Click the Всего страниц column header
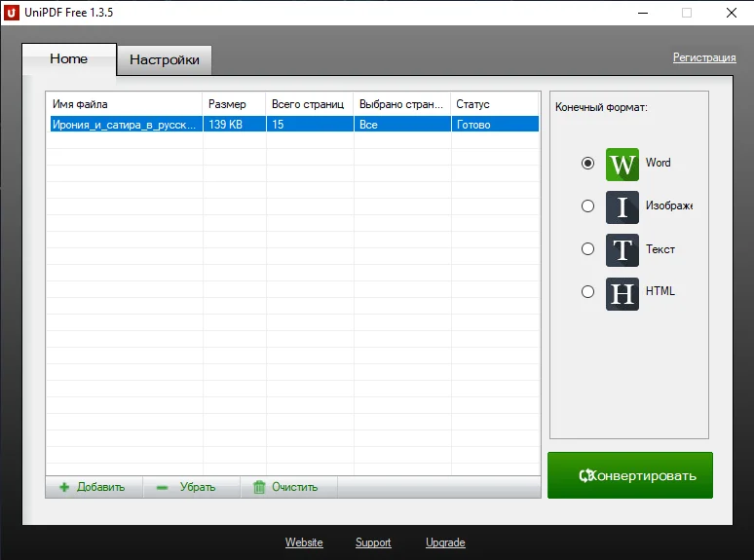This screenshot has height=560, width=754. pyautogui.click(x=310, y=104)
